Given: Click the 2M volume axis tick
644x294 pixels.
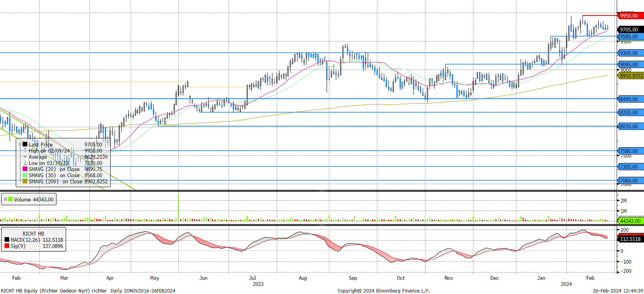Looking at the screenshot, I should click(624, 201).
